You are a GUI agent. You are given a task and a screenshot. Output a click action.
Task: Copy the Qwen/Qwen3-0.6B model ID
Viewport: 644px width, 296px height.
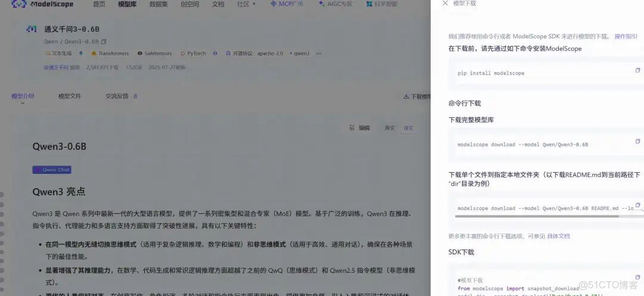click(104, 42)
